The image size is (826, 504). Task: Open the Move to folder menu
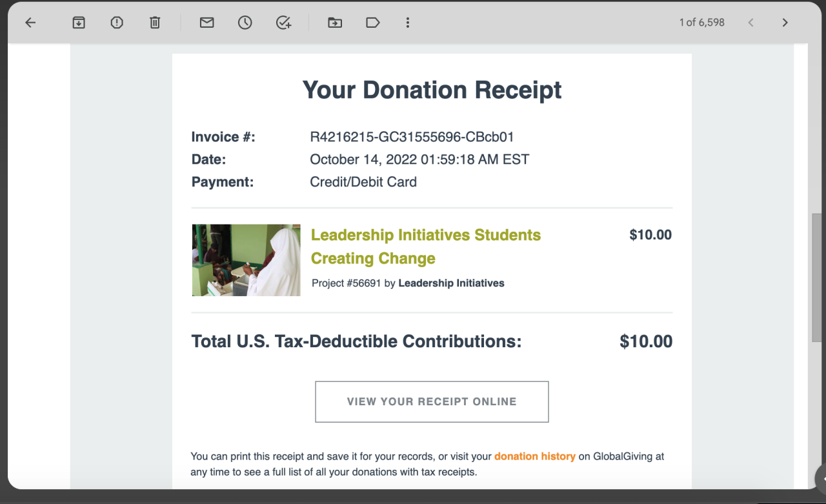tap(335, 23)
